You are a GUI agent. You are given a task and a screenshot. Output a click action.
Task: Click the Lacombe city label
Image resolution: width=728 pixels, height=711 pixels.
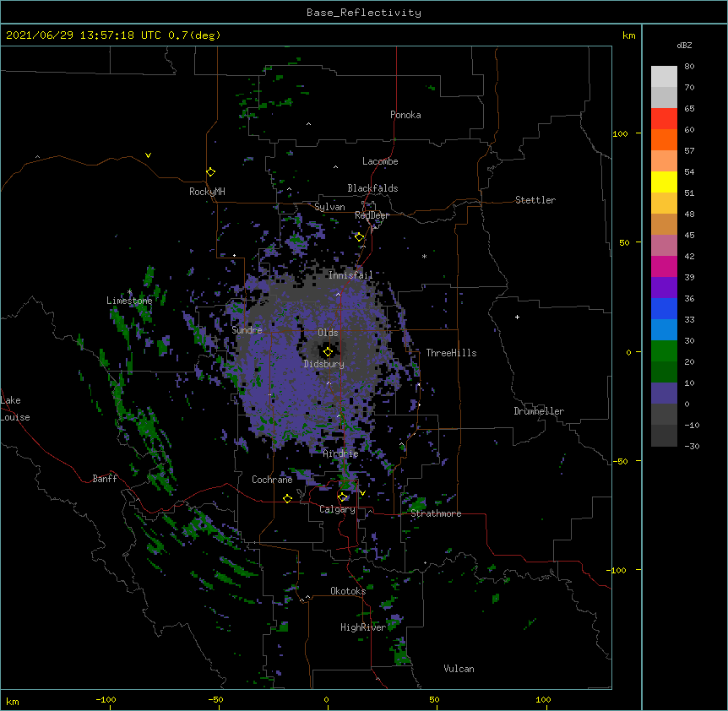tap(380, 161)
